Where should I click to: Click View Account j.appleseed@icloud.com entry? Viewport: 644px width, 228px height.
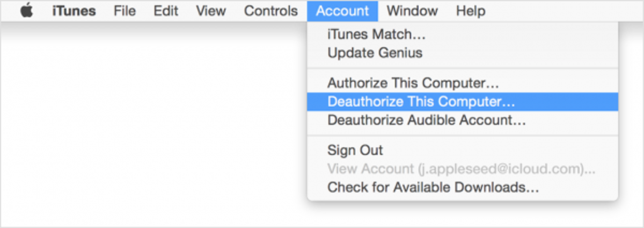click(x=462, y=169)
